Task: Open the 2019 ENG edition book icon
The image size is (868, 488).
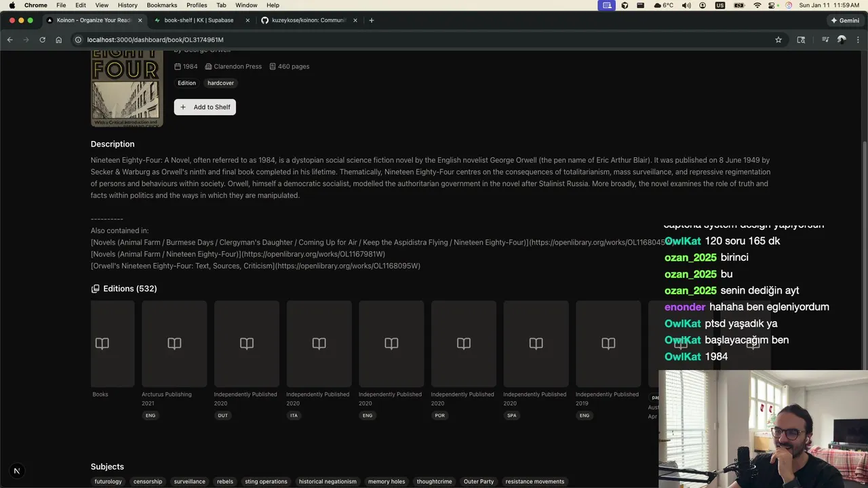Action: click(x=608, y=344)
